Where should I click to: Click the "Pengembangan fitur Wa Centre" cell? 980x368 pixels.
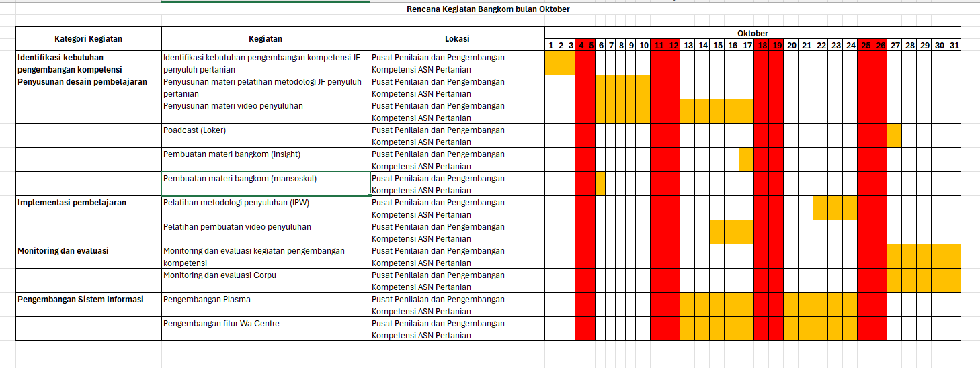(266, 329)
